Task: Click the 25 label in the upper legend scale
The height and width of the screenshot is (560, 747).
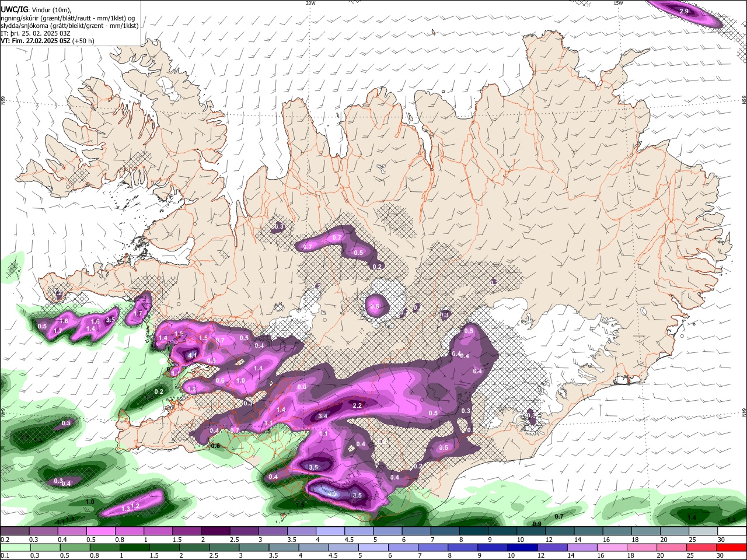Action: pos(693,540)
